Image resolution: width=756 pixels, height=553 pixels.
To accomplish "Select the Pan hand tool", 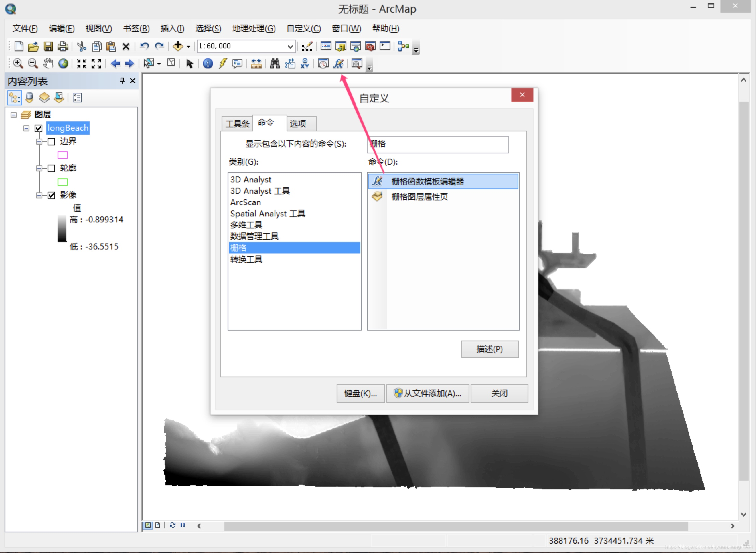I will (48, 63).
